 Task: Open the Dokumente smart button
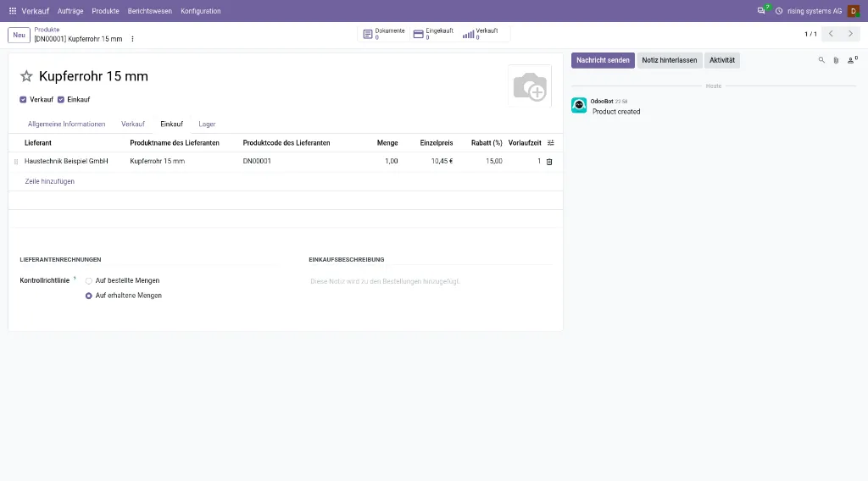(x=384, y=34)
